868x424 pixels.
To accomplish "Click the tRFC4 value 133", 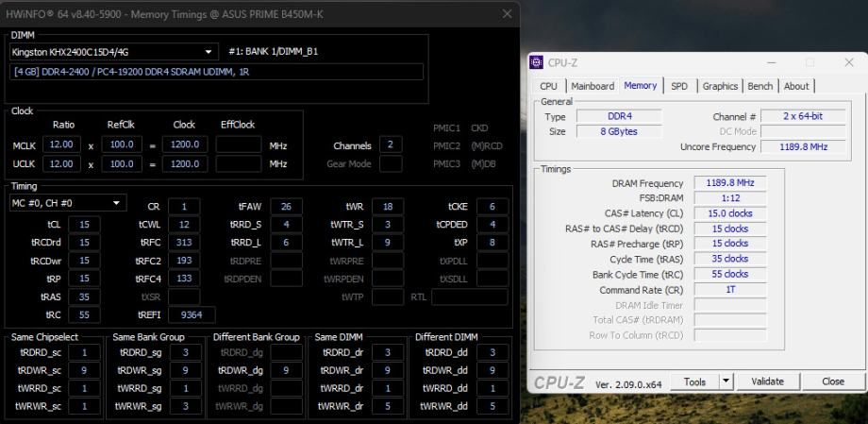I will tap(184, 279).
